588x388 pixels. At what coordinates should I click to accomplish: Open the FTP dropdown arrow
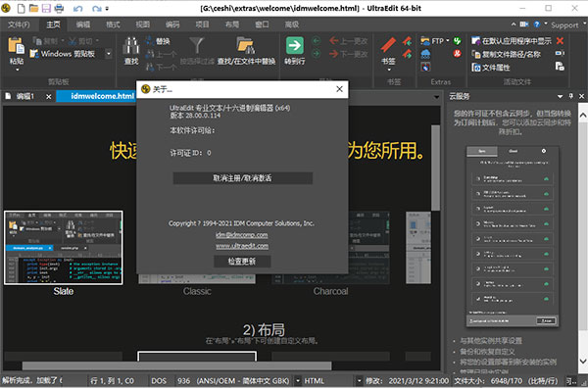(x=448, y=41)
